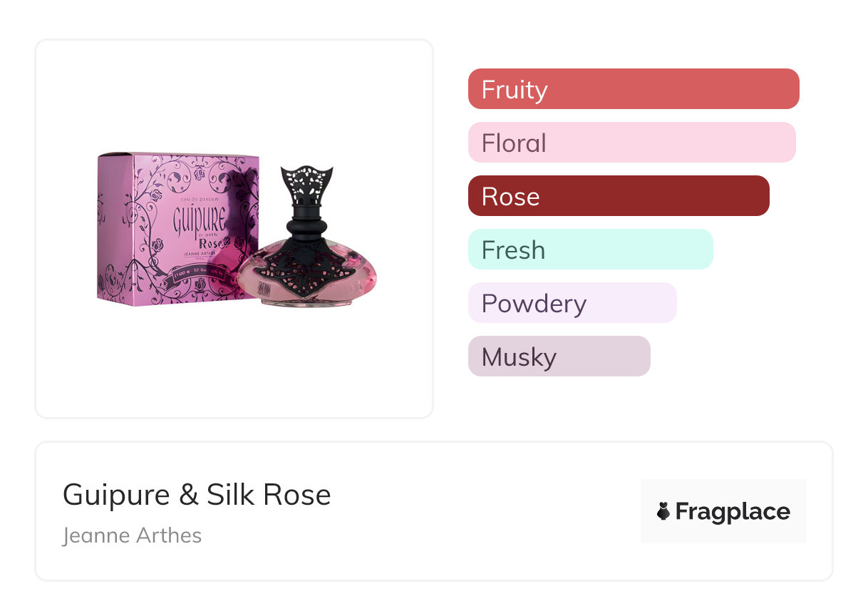Pick the Powdery accord bar
Screen dimensions: 868x616
[x=572, y=303]
